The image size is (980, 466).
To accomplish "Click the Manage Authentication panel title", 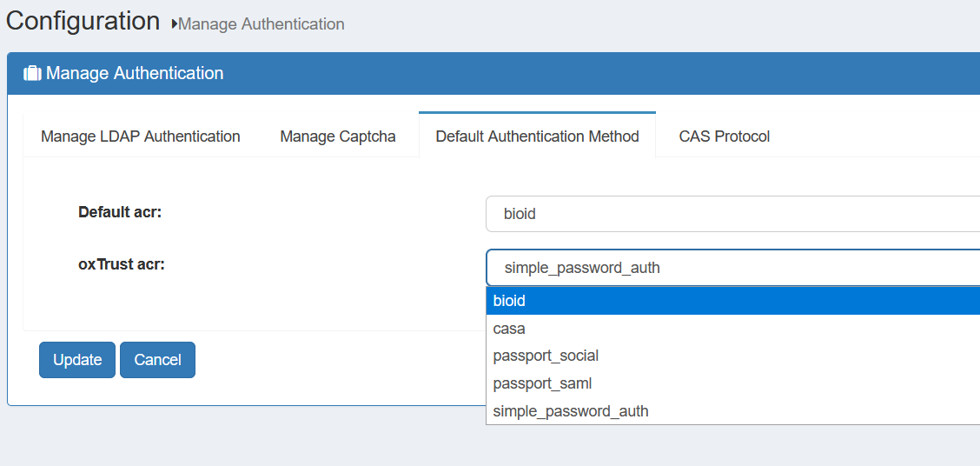I will pos(135,73).
